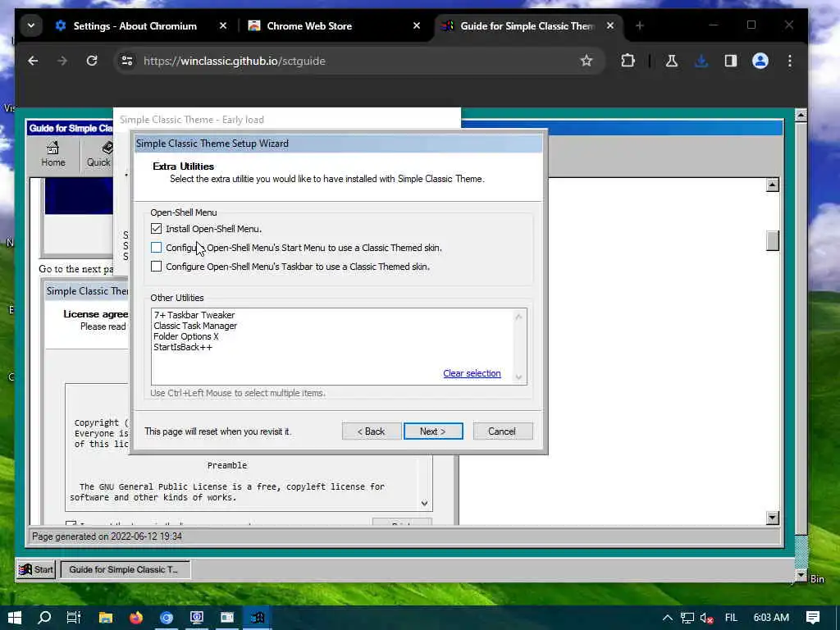Click the Back button in wizard
This screenshot has height=630, width=840.
pos(372,431)
